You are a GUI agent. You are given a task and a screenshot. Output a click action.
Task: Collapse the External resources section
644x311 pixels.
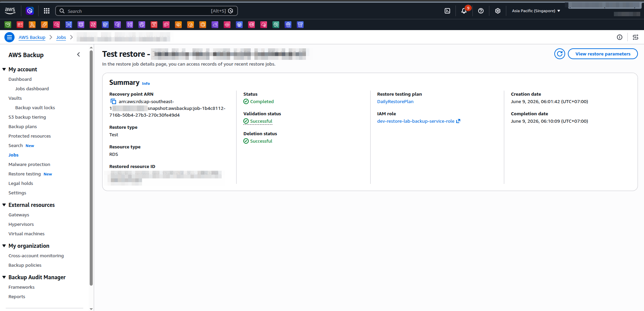click(x=4, y=205)
